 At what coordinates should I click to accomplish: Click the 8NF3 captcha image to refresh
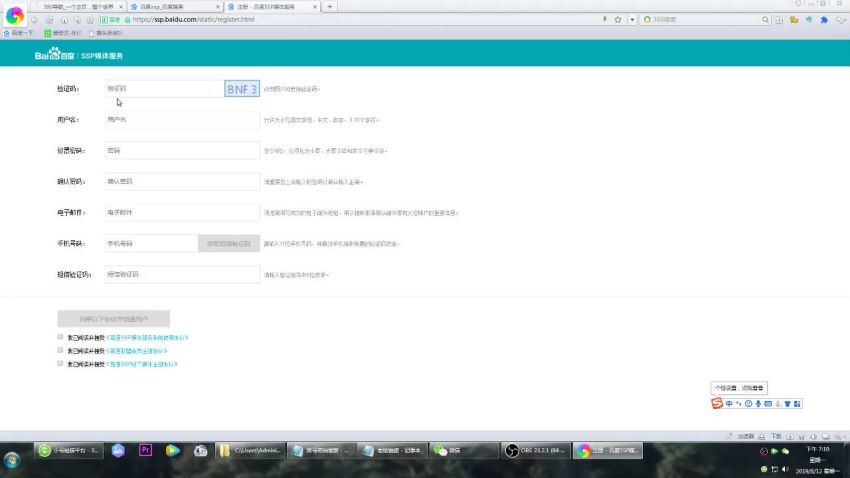pyautogui.click(x=242, y=89)
